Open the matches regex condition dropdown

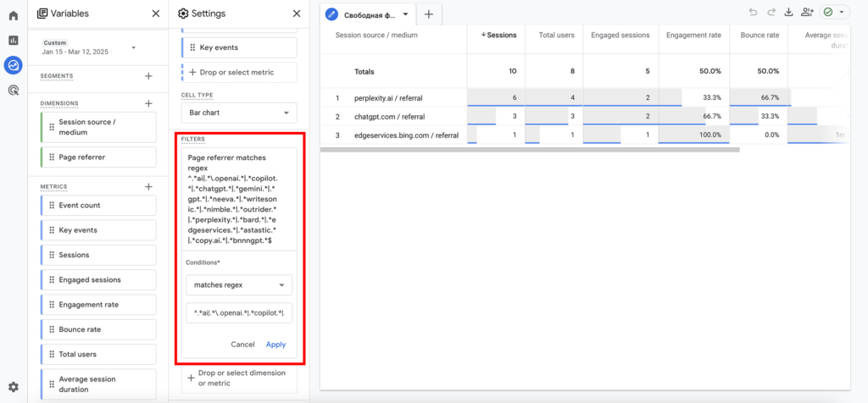[x=239, y=285]
